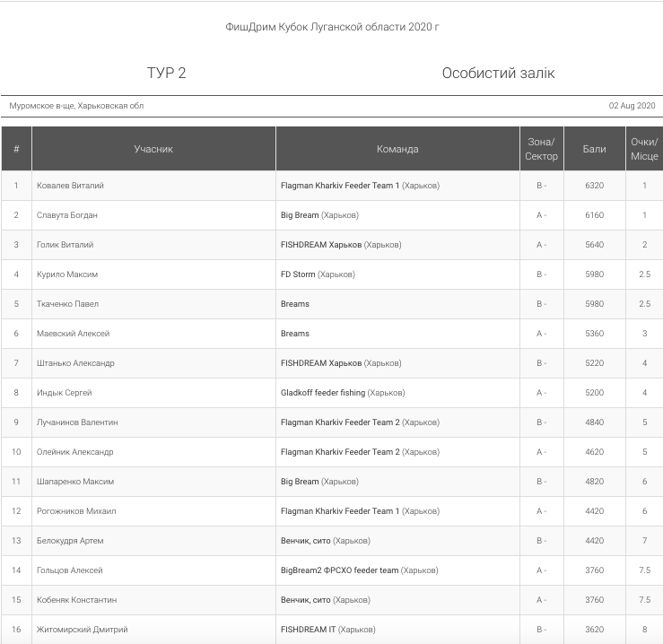Image resolution: width=663 pixels, height=644 pixels.
Task: Select the Особистий залік heading
Action: (x=498, y=74)
